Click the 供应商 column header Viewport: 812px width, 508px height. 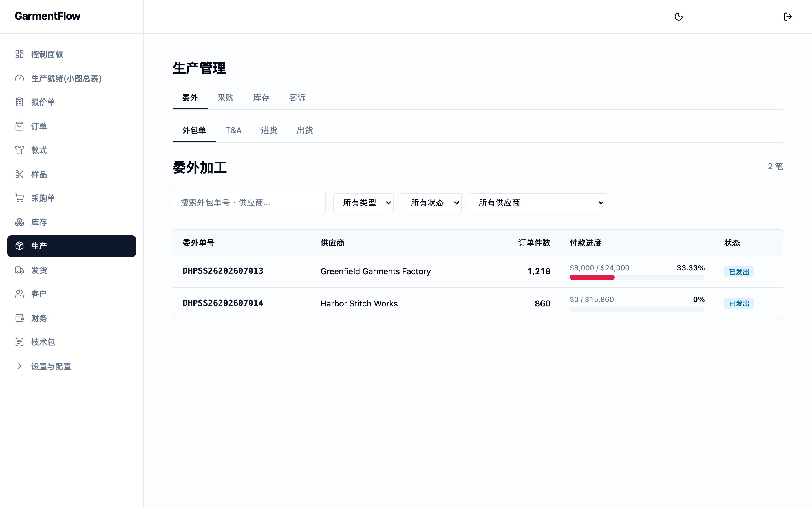pyautogui.click(x=332, y=243)
